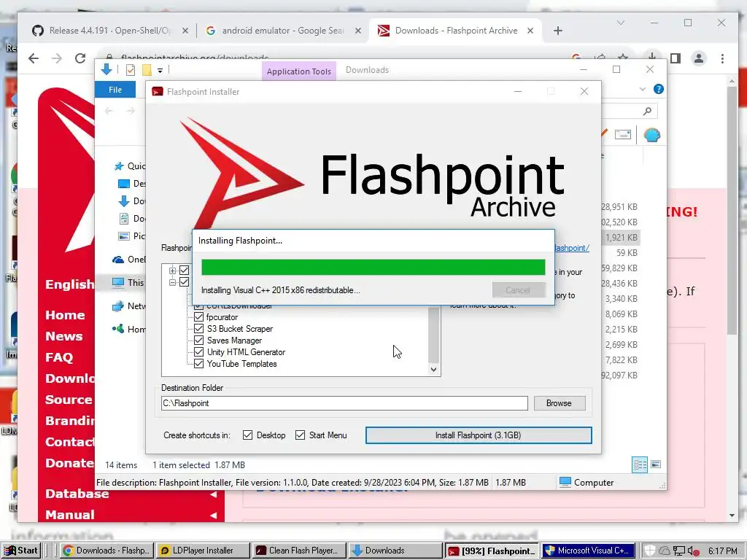Open Clean Flash Player taskbar item

[x=298, y=551]
